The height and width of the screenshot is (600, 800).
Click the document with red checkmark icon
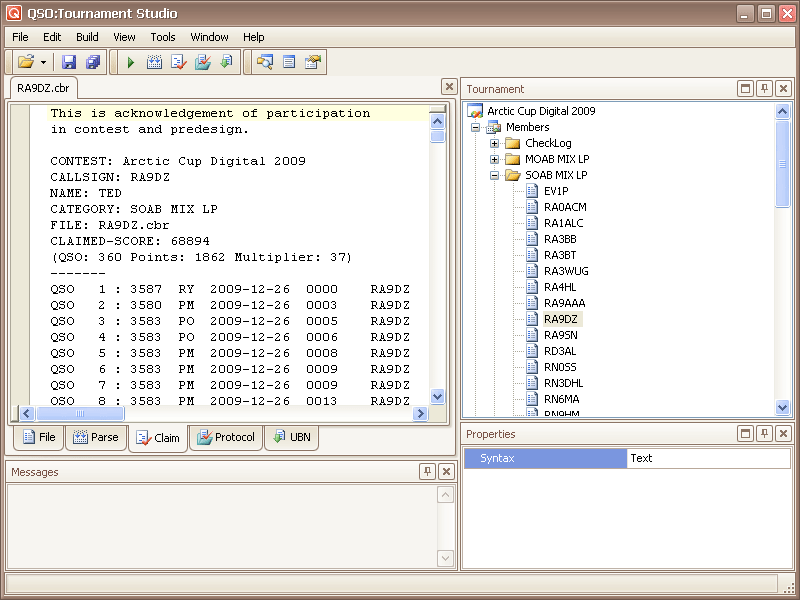coord(178,62)
